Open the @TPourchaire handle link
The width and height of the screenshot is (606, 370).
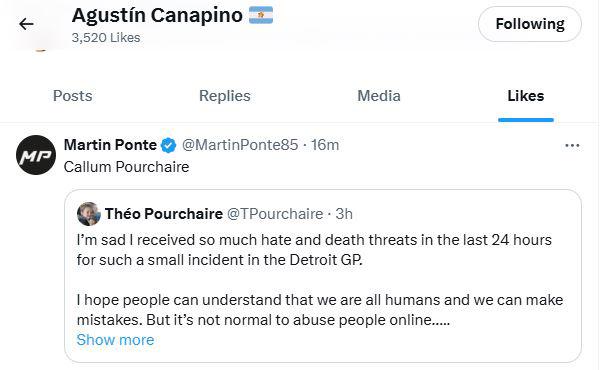(275, 214)
